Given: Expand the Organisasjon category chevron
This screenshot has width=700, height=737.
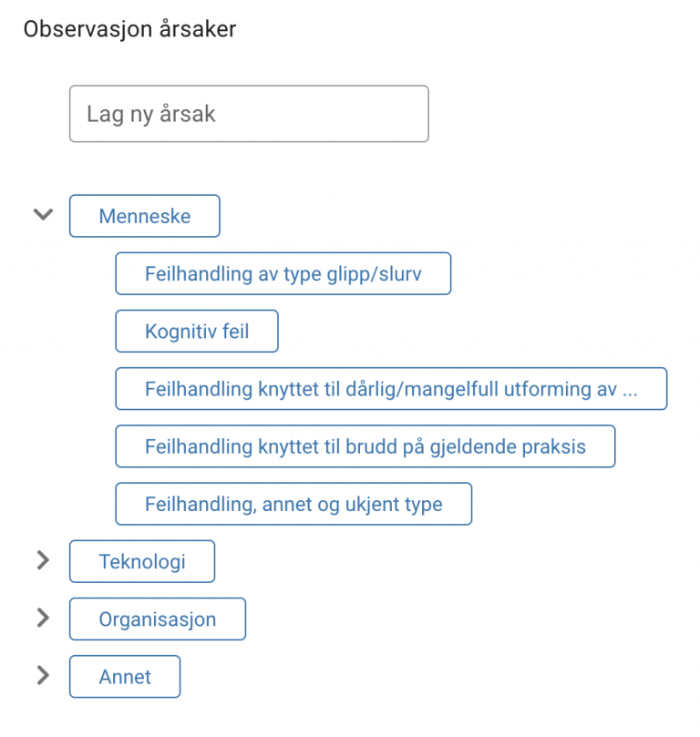Looking at the screenshot, I should (x=43, y=619).
